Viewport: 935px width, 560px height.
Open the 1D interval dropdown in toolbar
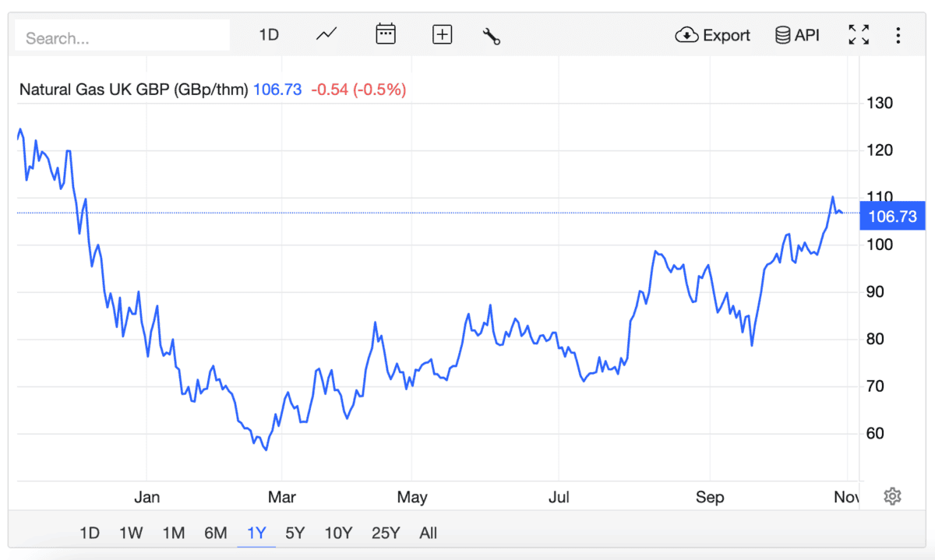coord(269,35)
